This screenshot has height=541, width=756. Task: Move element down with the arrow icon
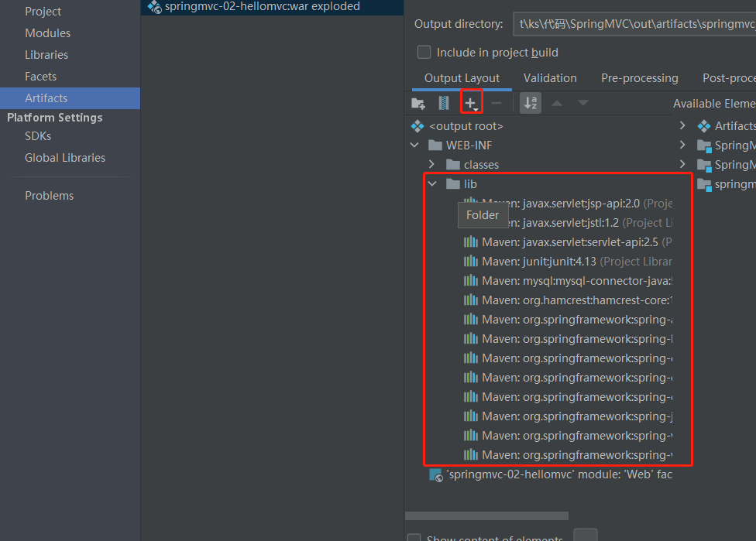click(x=582, y=102)
